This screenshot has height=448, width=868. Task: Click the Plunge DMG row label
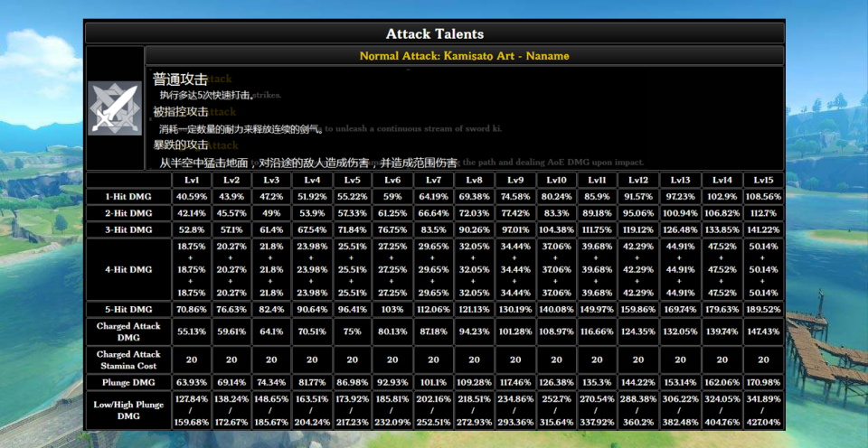click(128, 382)
